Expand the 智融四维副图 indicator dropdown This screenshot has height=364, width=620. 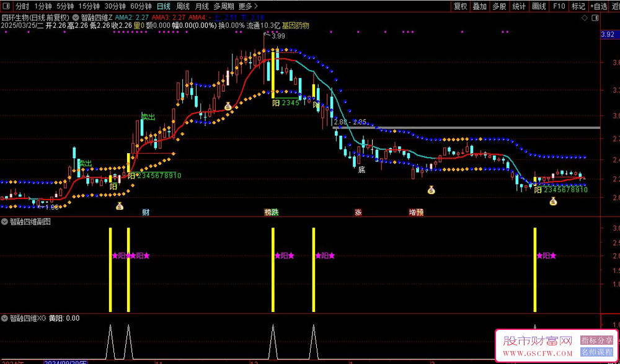point(5,221)
